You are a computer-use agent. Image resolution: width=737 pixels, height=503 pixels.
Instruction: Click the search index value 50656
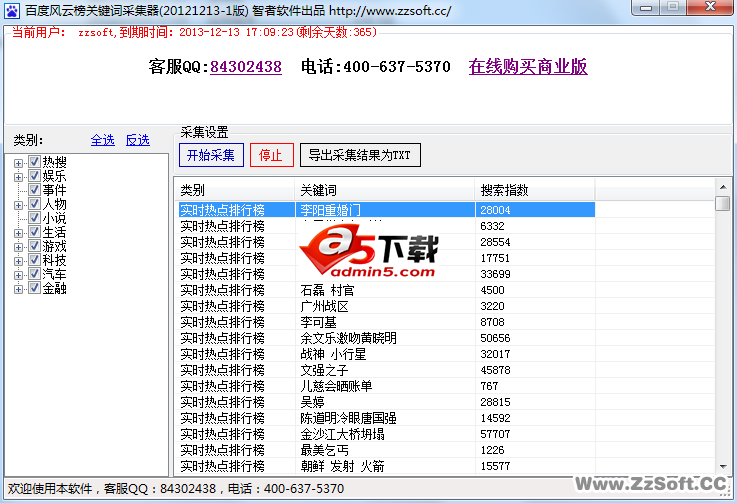[x=495, y=338]
